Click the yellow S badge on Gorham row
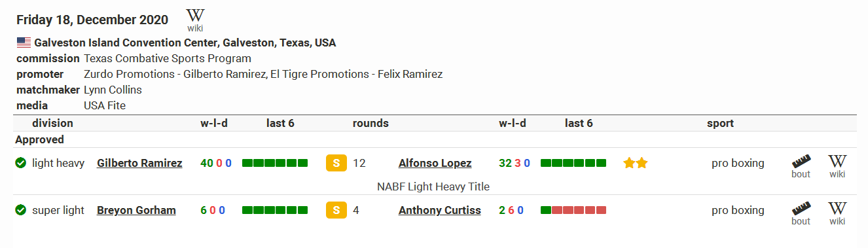This screenshot has width=868, height=248. (336, 211)
